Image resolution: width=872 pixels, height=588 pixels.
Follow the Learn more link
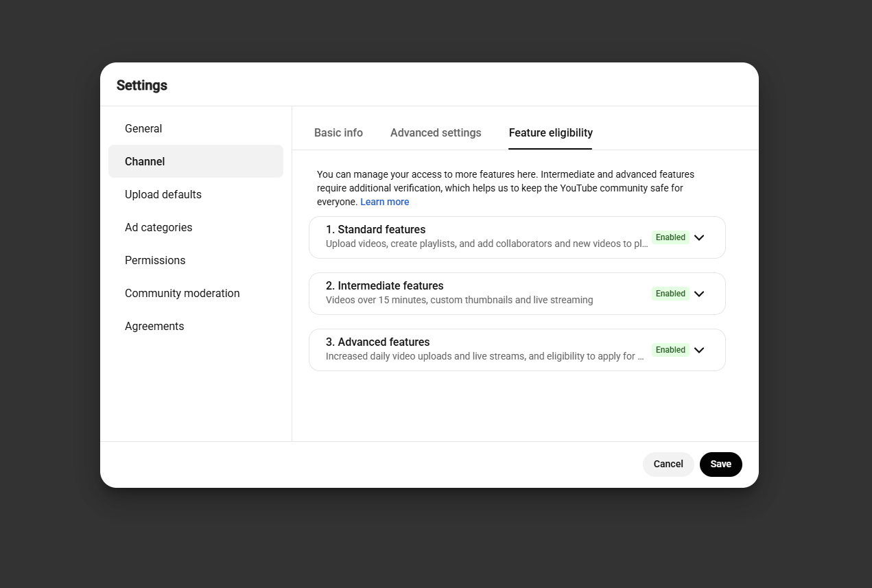[384, 202]
